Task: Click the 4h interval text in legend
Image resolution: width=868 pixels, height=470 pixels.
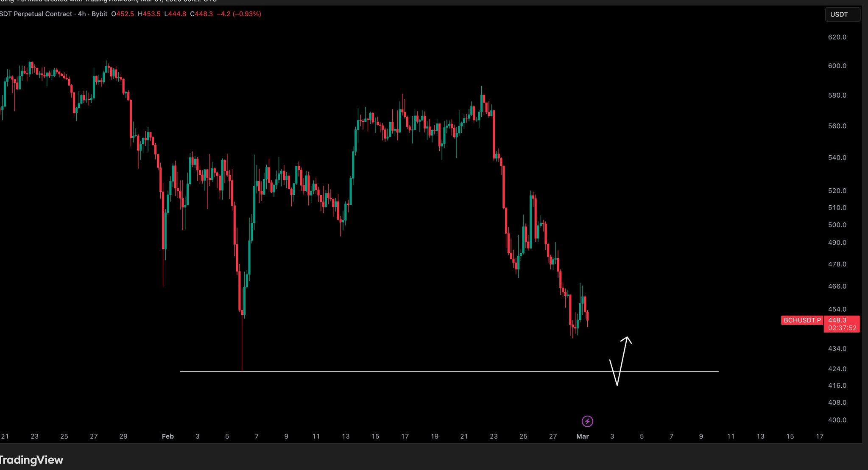Action: tap(82, 14)
